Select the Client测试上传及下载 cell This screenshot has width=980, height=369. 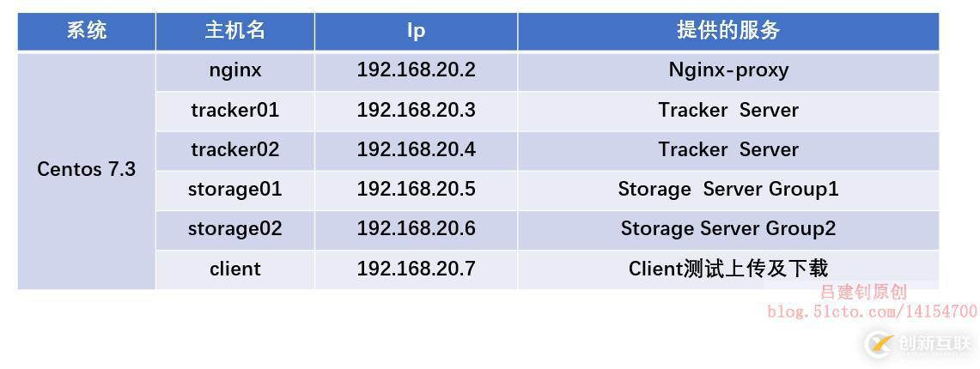[727, 269]
